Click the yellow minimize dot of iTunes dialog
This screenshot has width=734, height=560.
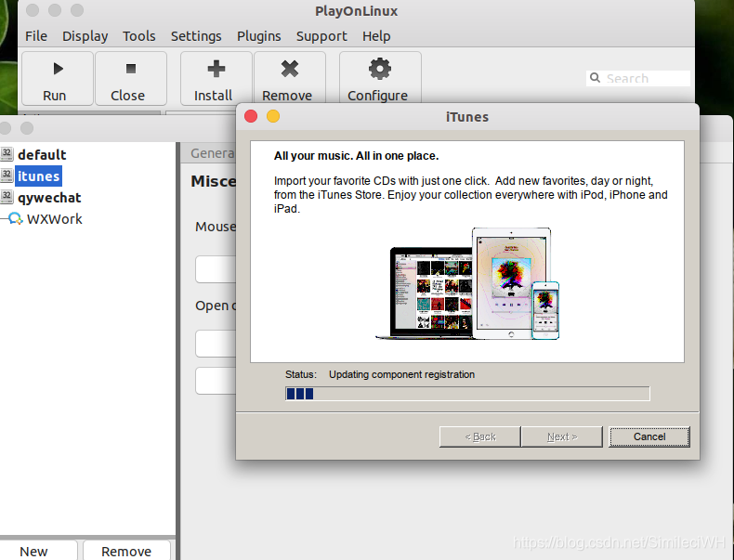[273, 116]
